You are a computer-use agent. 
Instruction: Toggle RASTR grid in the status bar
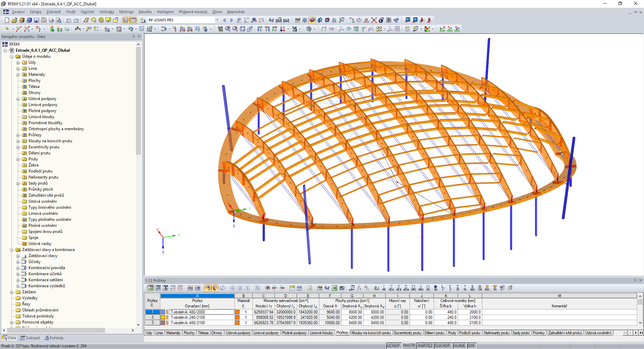click(x=409, y=346)
